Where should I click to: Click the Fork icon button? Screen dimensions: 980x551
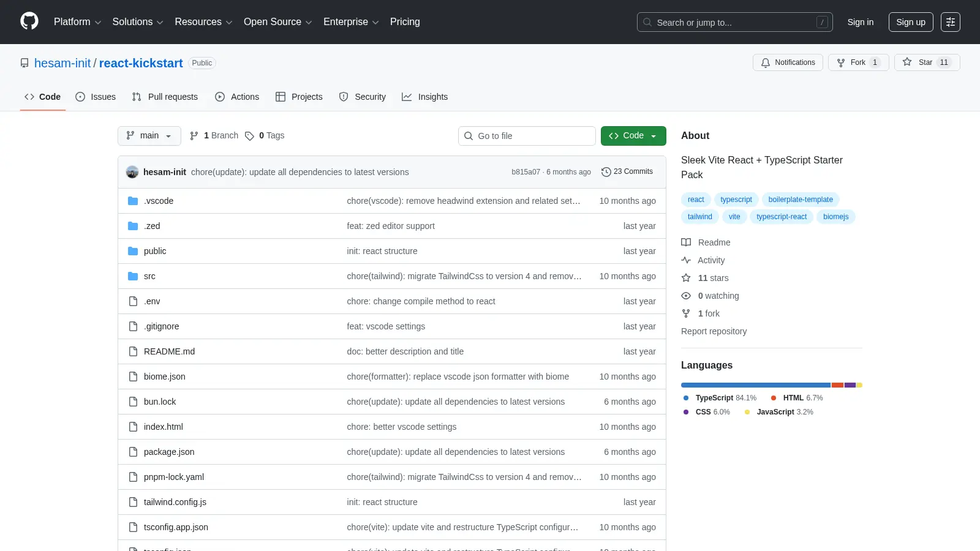pyautogui.click(x=841, y=62)
